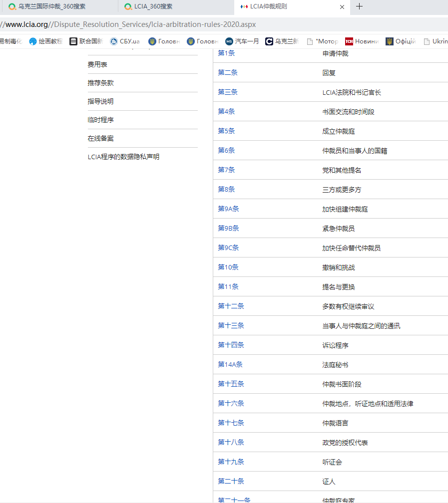
Task: Click the 第十三条 article link
Action: click(231, 325)
